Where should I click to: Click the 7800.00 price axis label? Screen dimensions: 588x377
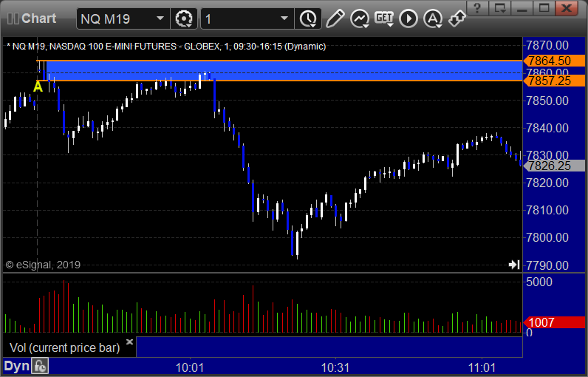[547, 237]
